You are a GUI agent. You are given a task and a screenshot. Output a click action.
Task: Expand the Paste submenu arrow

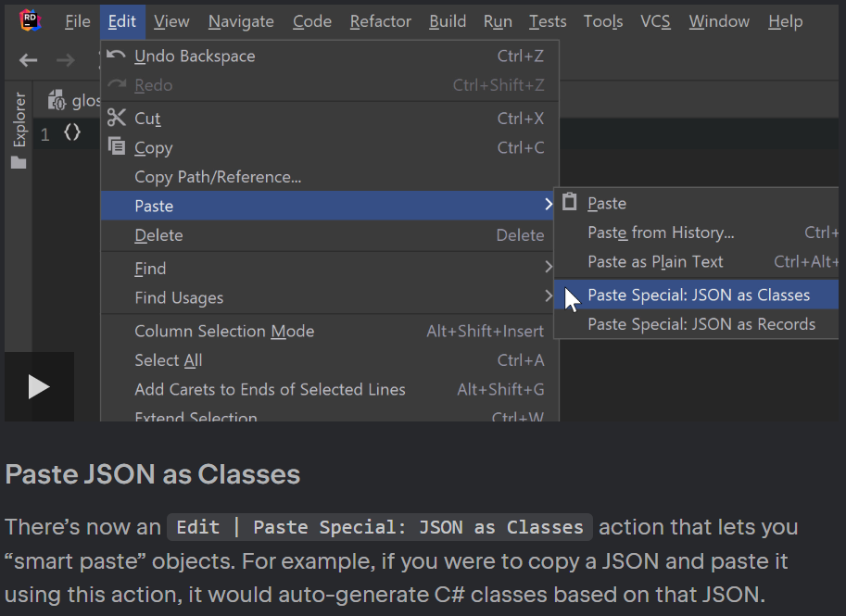click(549, 205)
